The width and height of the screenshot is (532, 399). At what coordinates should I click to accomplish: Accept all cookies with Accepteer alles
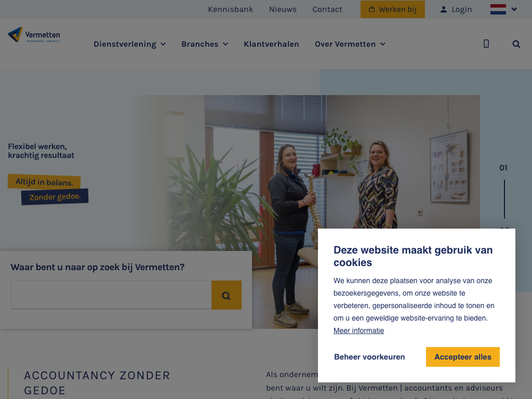tap(463, 357)
